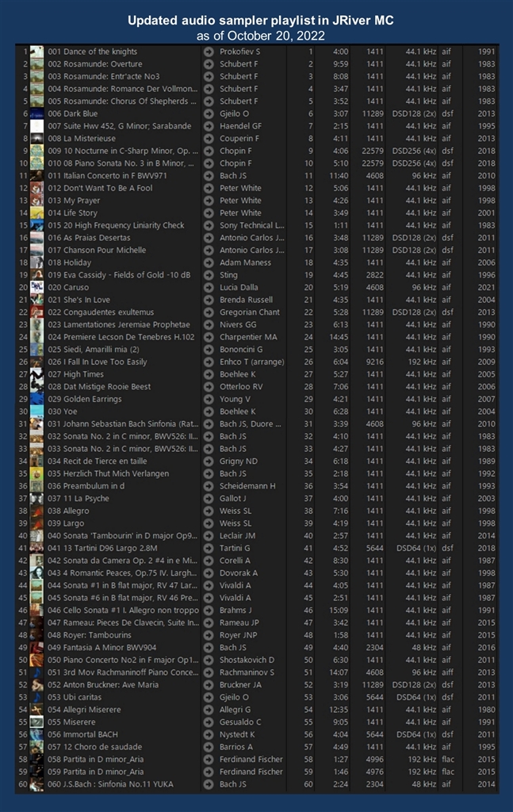Click arrow icon beside 038 Allegro
This screenshot has height=812, width=513.
[209, 511]
